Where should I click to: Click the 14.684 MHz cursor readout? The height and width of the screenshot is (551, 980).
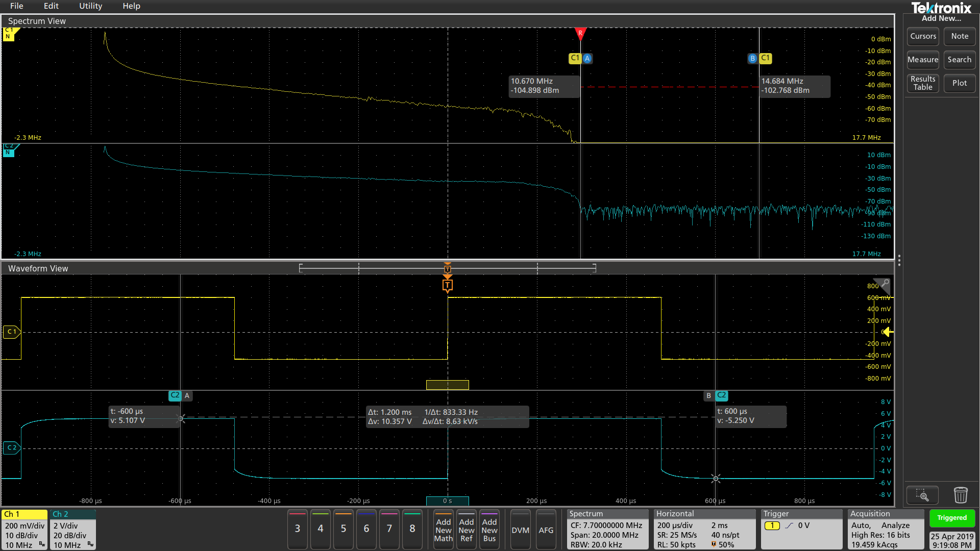(x=795, y=86)
